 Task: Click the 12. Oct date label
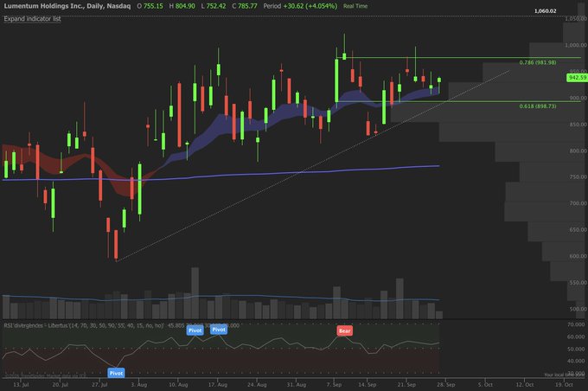(x=525, y=385)
